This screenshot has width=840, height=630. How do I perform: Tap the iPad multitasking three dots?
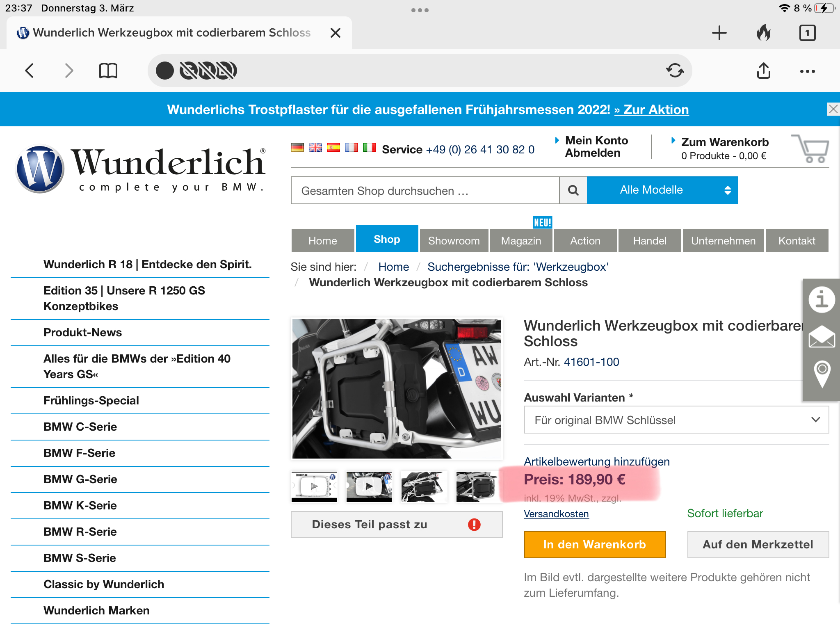click(420, 10)
